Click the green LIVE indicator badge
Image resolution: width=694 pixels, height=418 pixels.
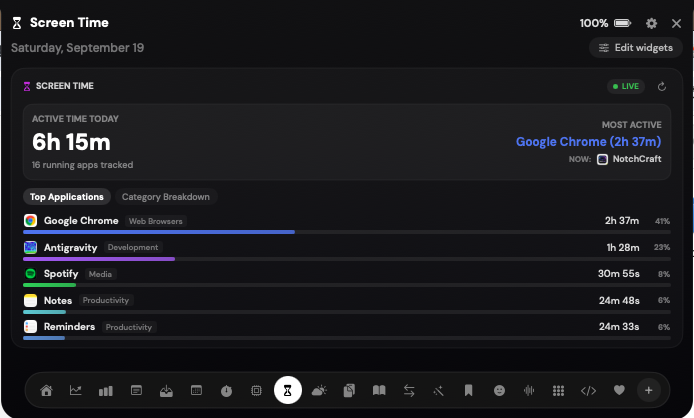pos(626,86)
